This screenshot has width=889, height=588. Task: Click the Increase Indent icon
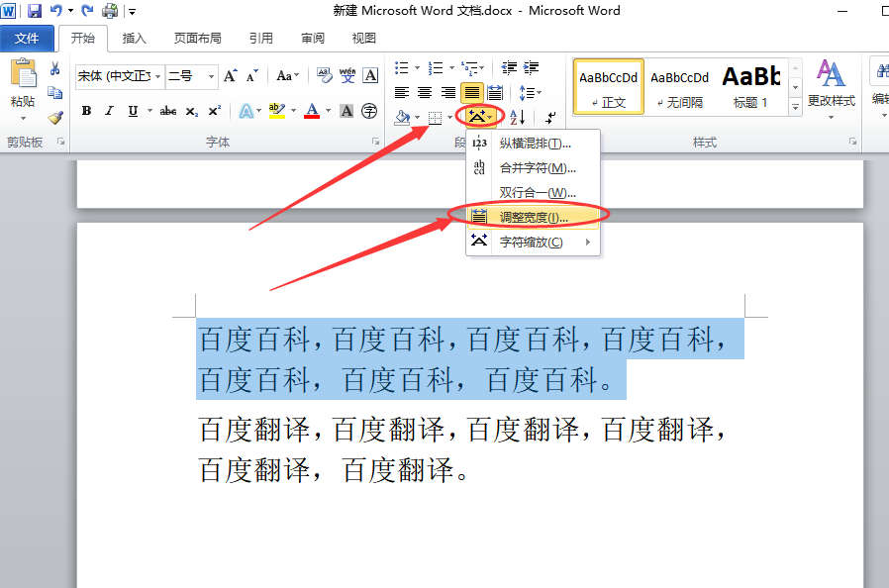coord(531,68)
